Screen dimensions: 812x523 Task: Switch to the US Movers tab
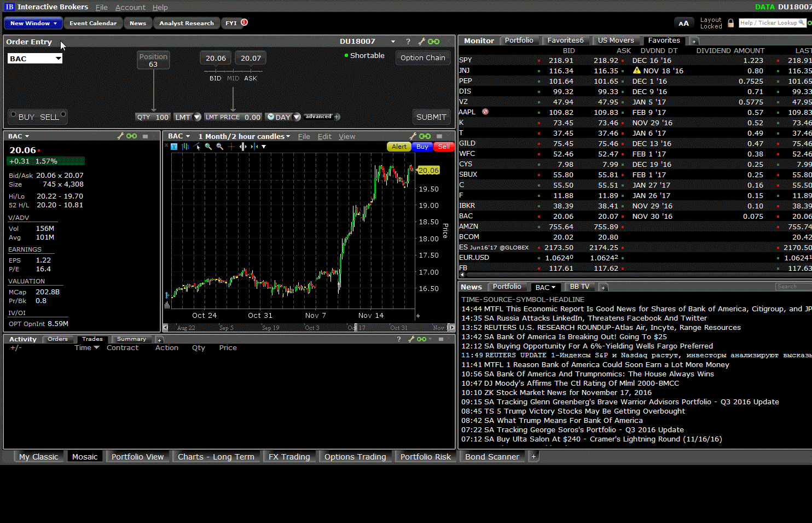tap(616, 40)
